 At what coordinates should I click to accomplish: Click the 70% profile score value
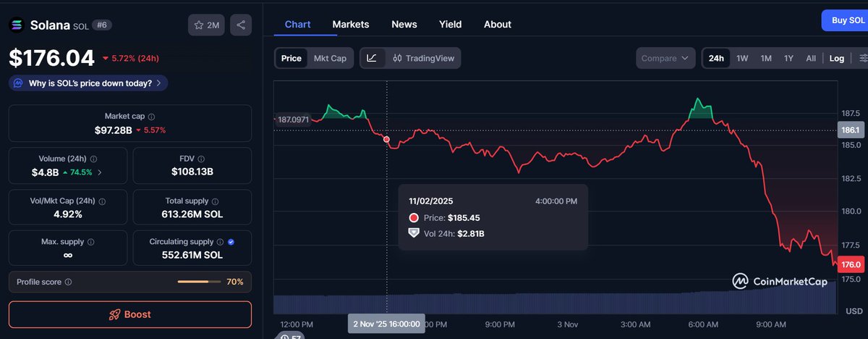coord(235,282)
